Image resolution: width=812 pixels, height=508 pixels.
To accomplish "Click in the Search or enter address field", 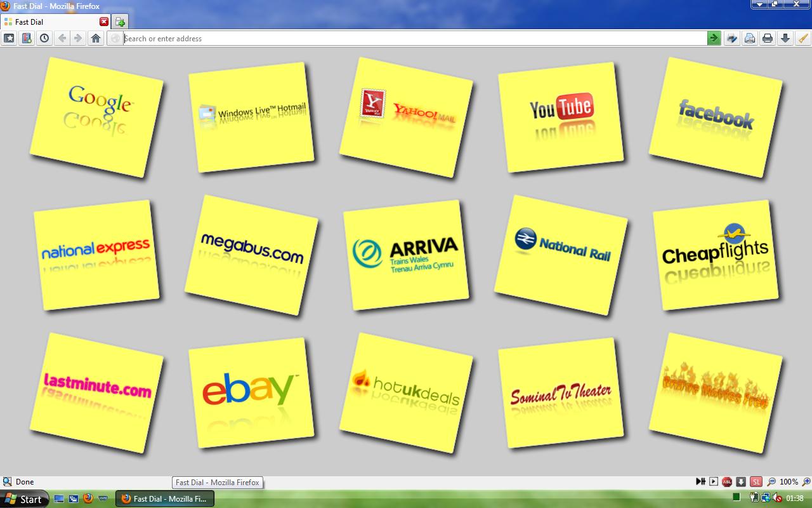I will pos(412,38).
